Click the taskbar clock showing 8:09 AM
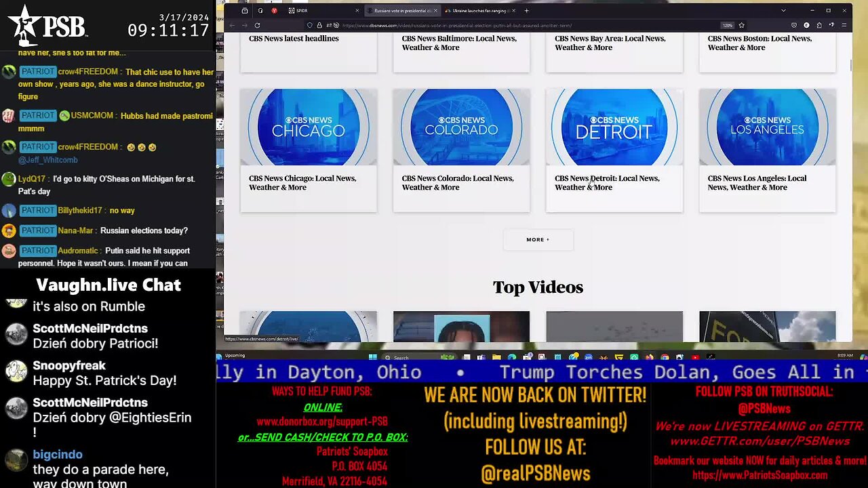The width and height of the screenshot is (868, 488). click(845, 355)
